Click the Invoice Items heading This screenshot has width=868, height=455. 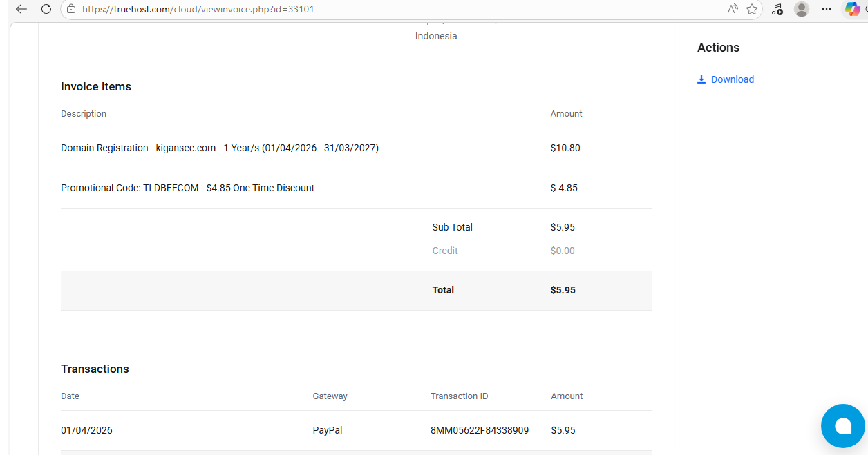[x=96, y=86]
